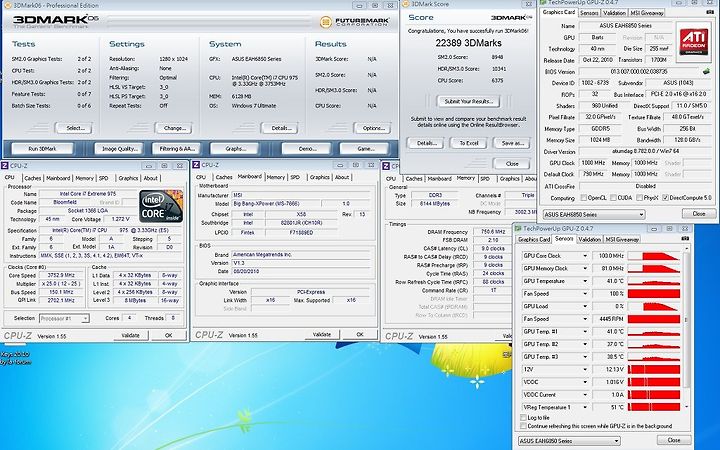Open the Image Quality... dialog

pyautogui.click(x=119, y=149)
